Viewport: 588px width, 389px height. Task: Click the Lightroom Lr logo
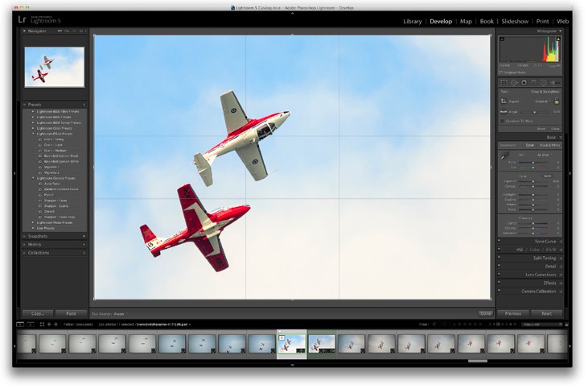point(23,19)
